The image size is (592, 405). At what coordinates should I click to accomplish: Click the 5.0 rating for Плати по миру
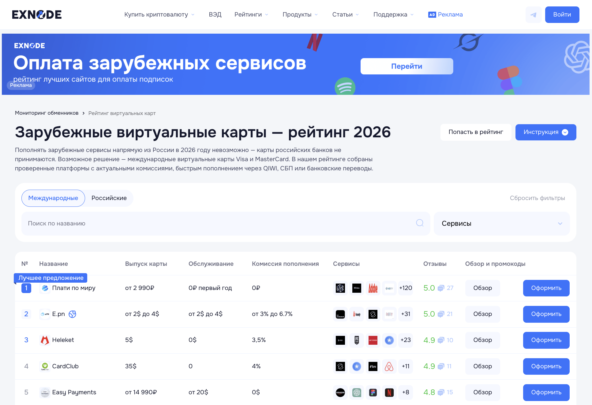429,288
